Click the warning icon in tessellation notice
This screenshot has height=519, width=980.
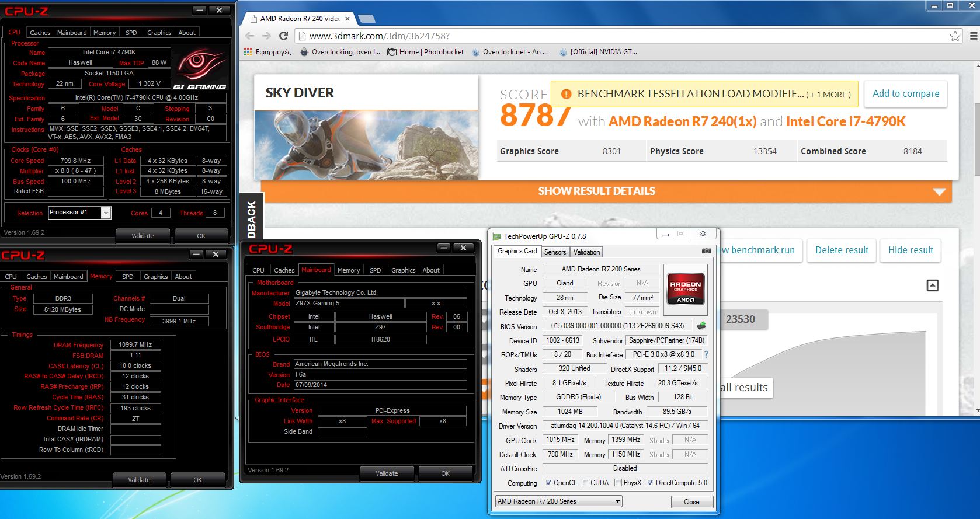point(566,94)
